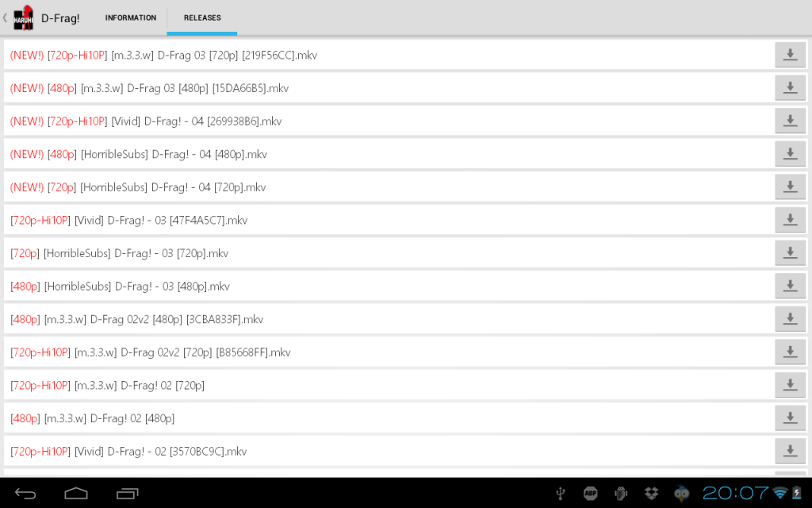Select row '[m.3.3.w] D-Frag 03 [480p] [15DA66B5].mkv'
812x508 pixels.
[389, 88]
